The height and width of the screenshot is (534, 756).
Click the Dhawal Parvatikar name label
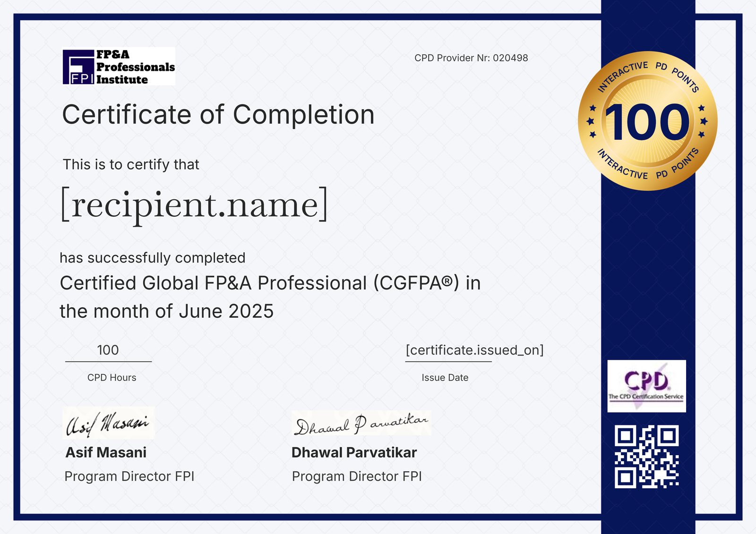pos(354,452)
